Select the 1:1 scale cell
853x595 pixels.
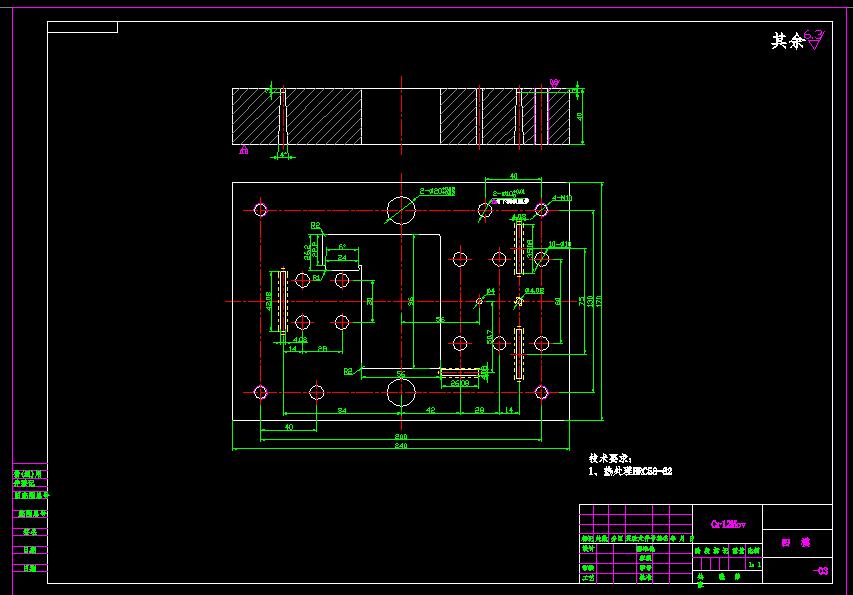[754, 565]
